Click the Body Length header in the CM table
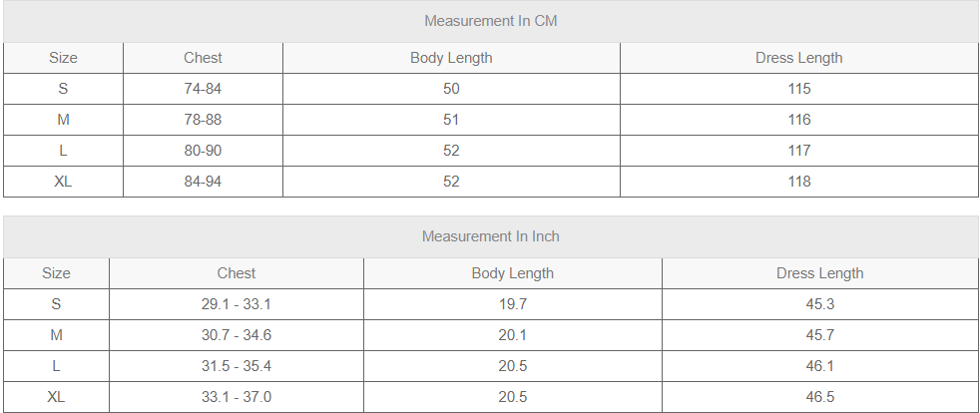This screenshot has height=413, width=980. click(451, 58)
